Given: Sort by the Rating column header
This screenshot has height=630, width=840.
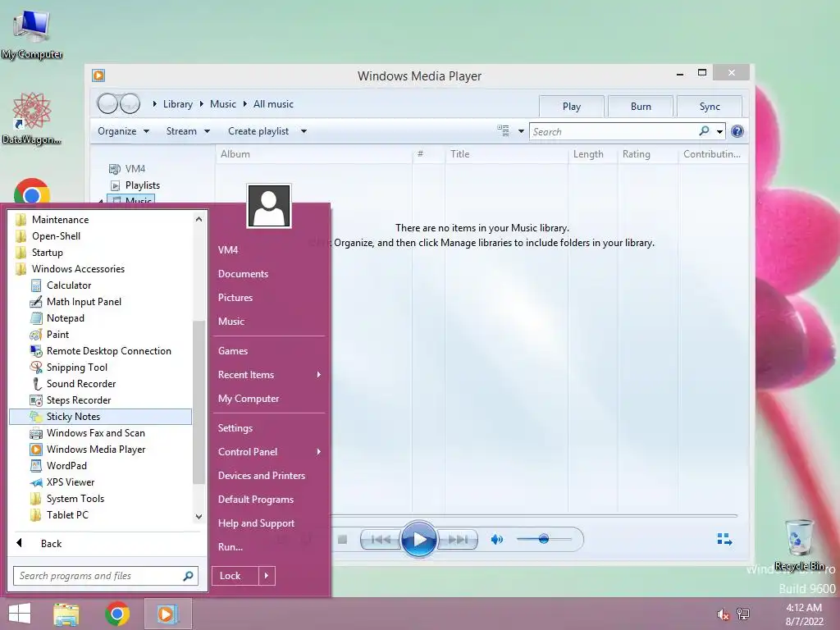Looking at the screenshot, I should click(637, 154).
